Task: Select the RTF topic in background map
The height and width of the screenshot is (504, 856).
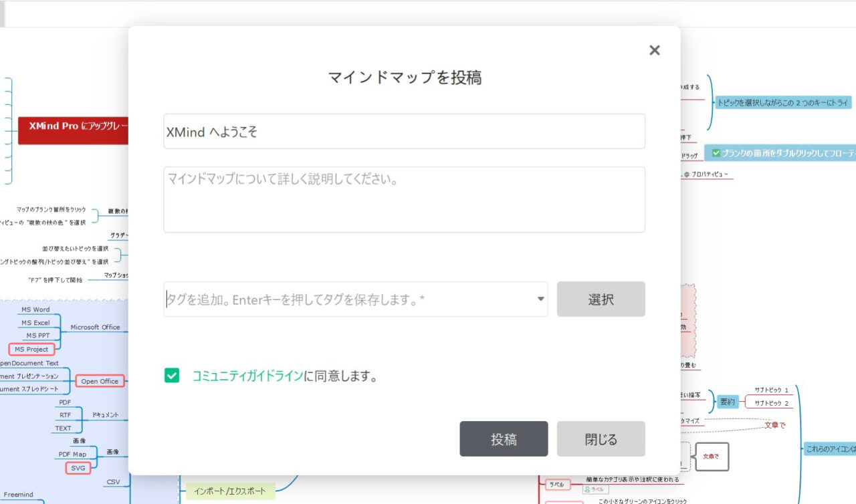Action: point(65,415)
